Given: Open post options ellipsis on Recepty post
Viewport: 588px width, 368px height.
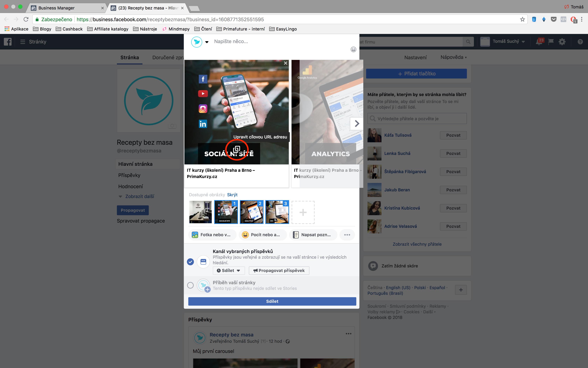Looking at the screenshot, I should 348,334.
